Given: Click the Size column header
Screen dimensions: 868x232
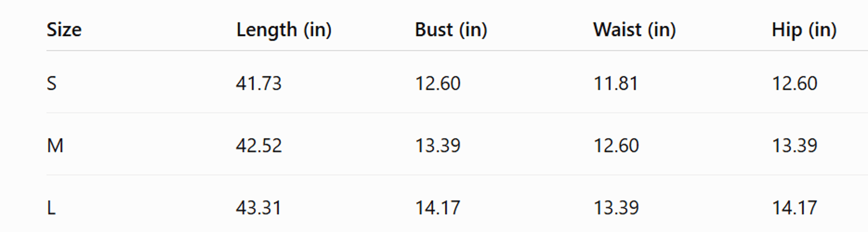Looking at the screenshot, I should tap(64, 30).
